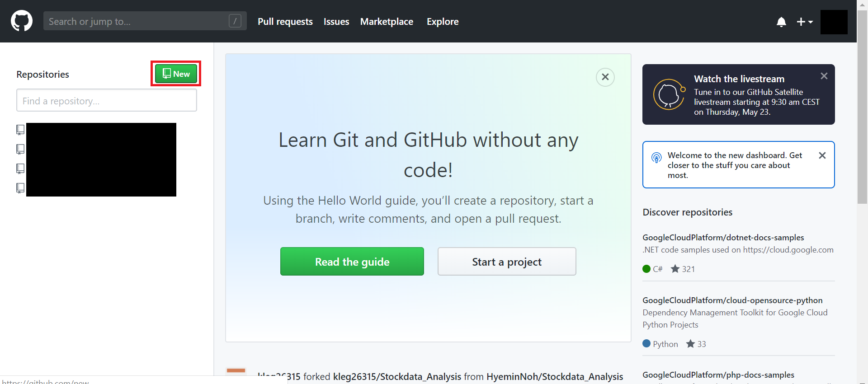Viewport: 868px width, 384px height.
Task: Open GoogleCloudPlatform/dotnet-docs-samples repository
Action: 723,237
